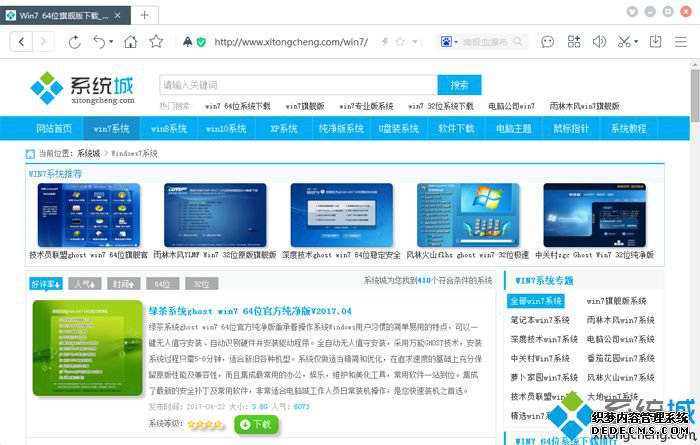Screen dimensions: 700x445
Task: Go to the browser home page icon
Action: tap(130, 42)
